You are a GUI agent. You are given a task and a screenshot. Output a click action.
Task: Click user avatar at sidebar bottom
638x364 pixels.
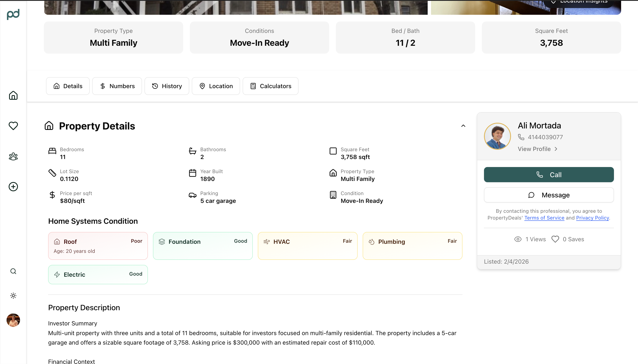coord(13,320)
